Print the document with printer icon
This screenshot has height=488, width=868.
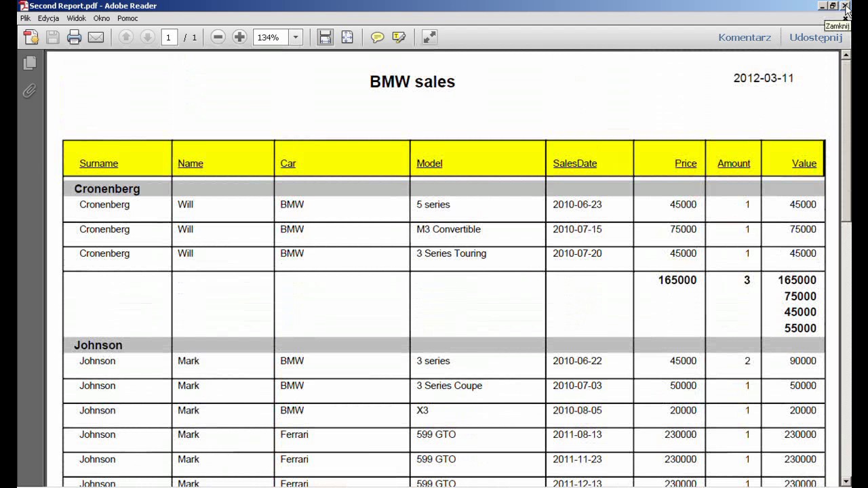click(x=75, y=37)
